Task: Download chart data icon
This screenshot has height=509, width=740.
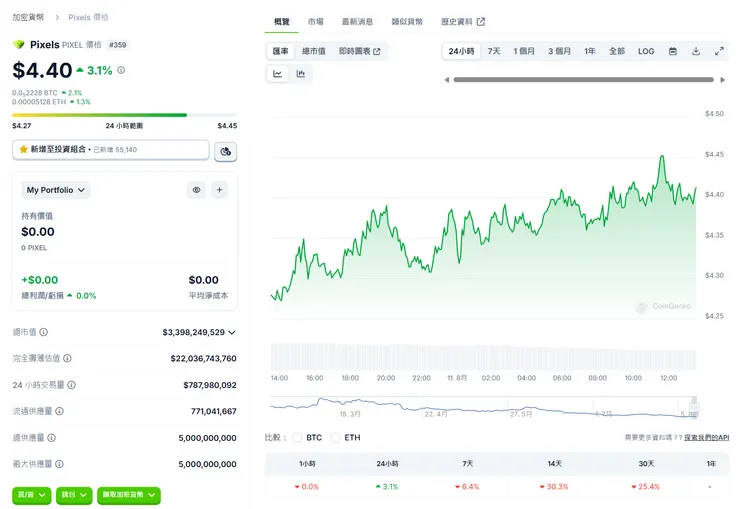Action: (x=696, y=51)
